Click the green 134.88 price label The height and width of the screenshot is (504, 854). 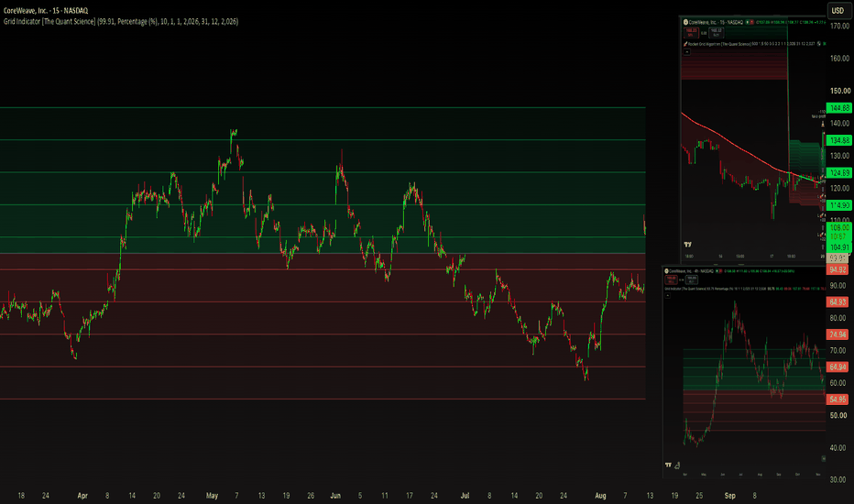tap(839, 140)
